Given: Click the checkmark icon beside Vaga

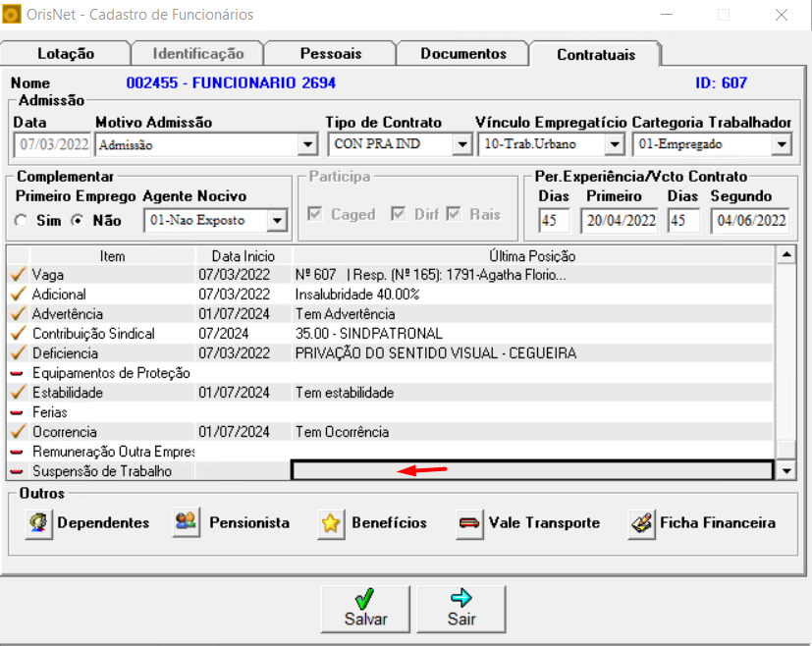Looking at the screenshot, I should (x=17, y=275).
